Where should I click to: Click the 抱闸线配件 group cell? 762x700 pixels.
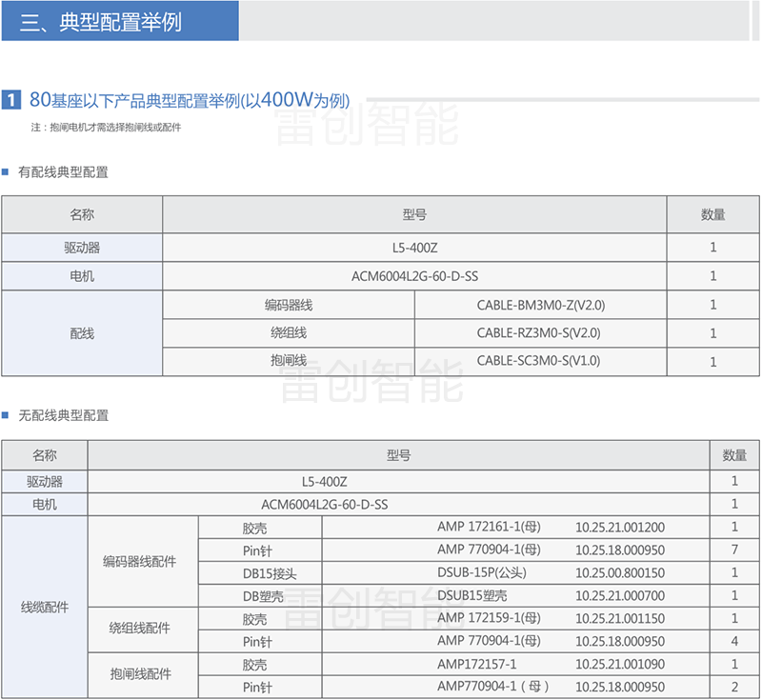(x=142, y=675)
